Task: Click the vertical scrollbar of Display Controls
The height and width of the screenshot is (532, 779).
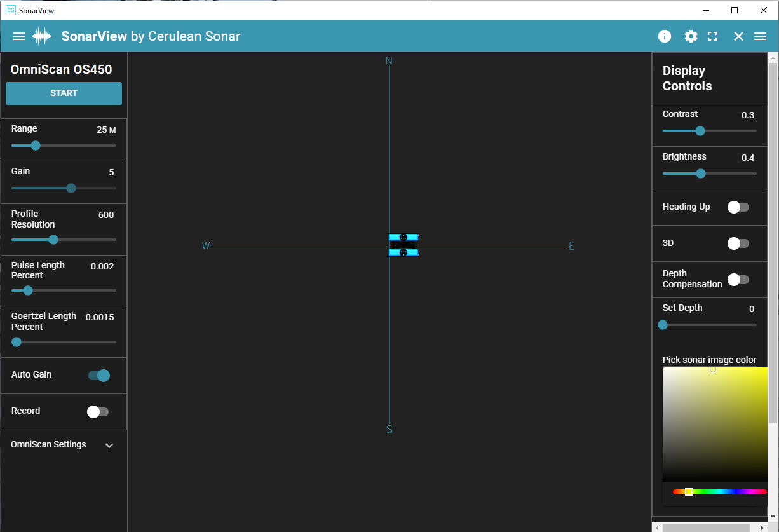Action: (x=773, y=242)
